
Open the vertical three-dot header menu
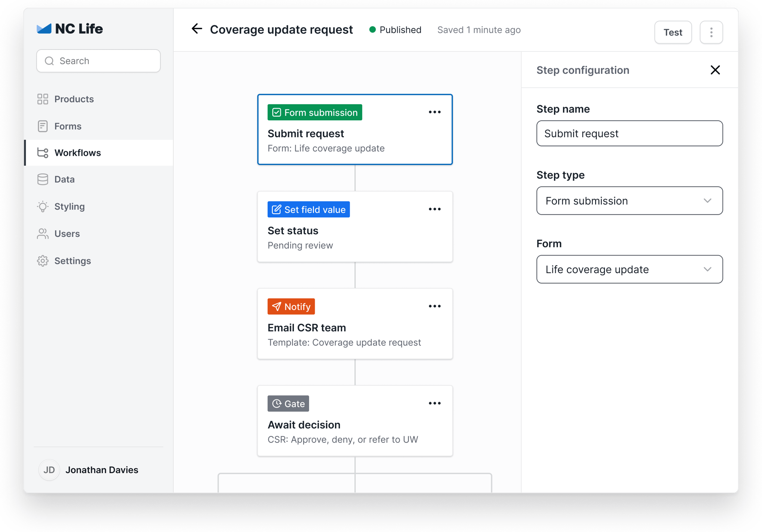pos(711,32)
